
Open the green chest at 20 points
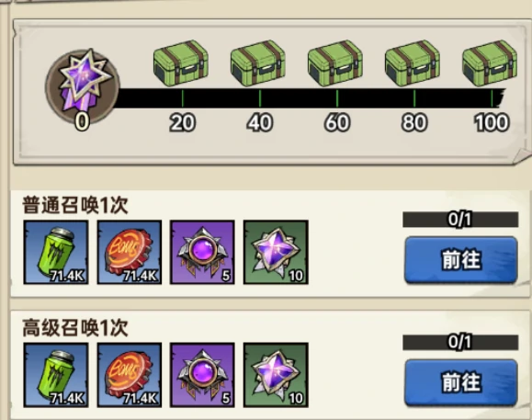tap(181, 63)
